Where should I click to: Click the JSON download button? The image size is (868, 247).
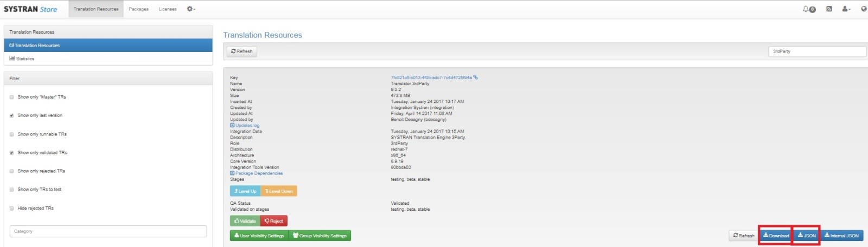[x=806, y=236]
